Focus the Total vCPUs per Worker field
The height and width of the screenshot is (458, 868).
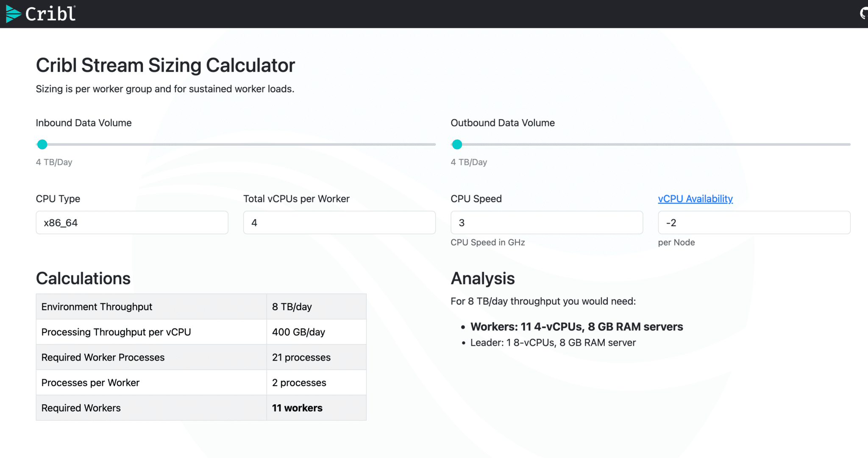339,222
